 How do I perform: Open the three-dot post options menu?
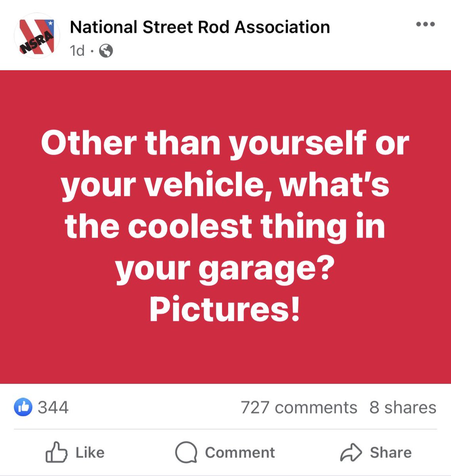click(426, 25)
